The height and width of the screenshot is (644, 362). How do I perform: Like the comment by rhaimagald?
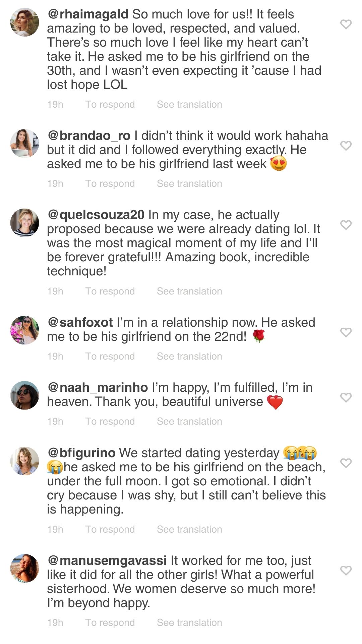[x=346, y=24]
